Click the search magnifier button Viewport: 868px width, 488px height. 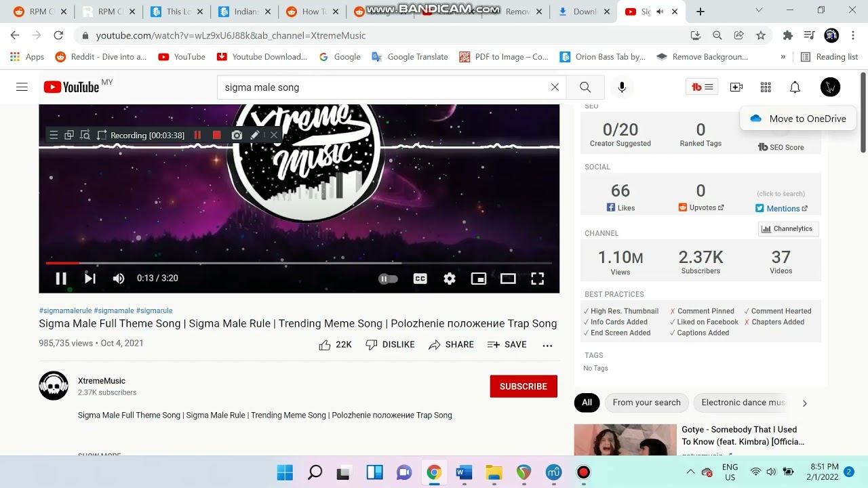585,87
